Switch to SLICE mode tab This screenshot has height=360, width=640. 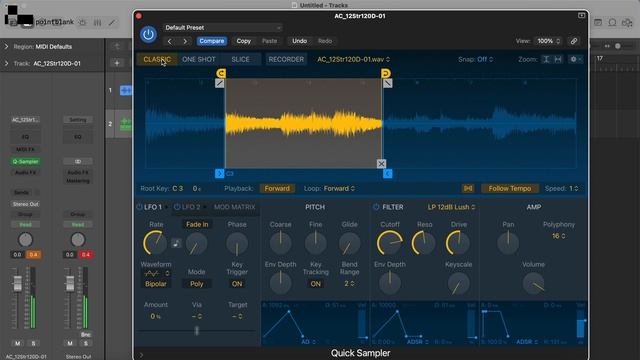click(x=240, y=59)
